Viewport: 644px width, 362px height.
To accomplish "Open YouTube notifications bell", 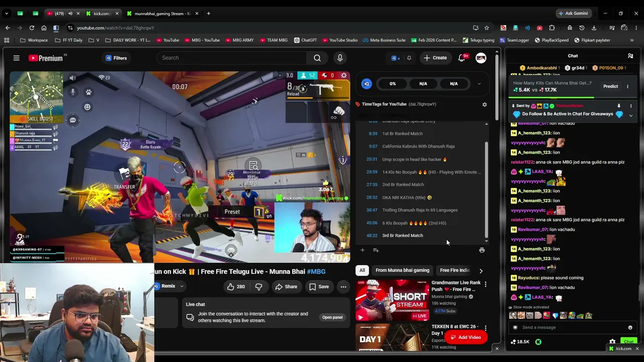I will click(x=461, y=58).
